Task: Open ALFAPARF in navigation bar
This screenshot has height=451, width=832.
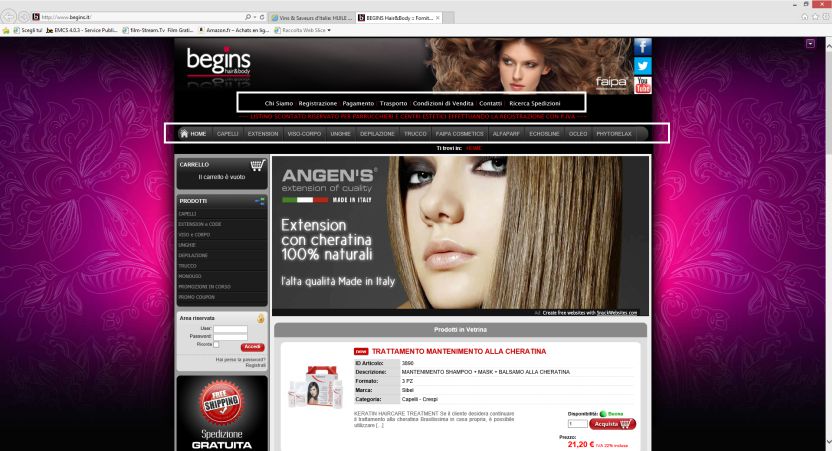Action: pyautogui.click(x=506, y=134)
